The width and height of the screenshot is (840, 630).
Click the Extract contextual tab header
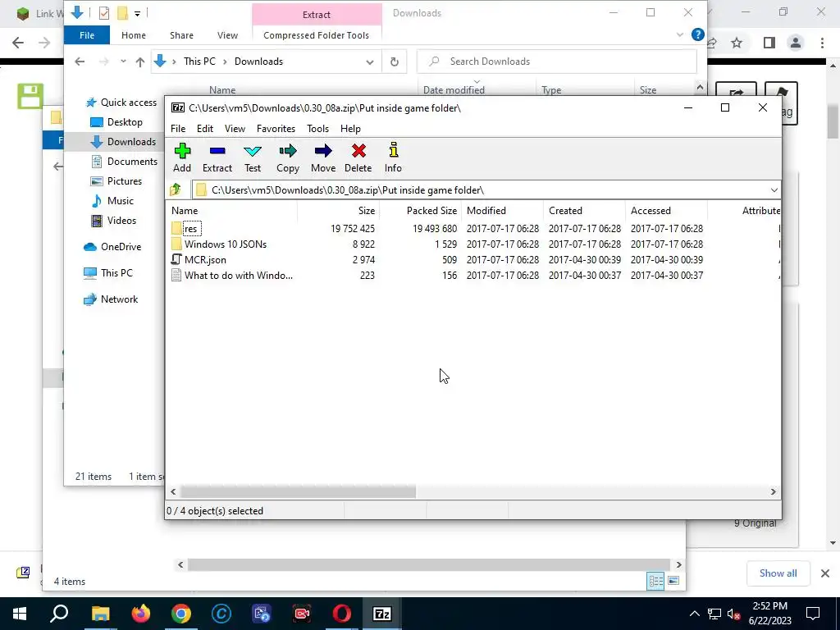click(x=317, y=15)
